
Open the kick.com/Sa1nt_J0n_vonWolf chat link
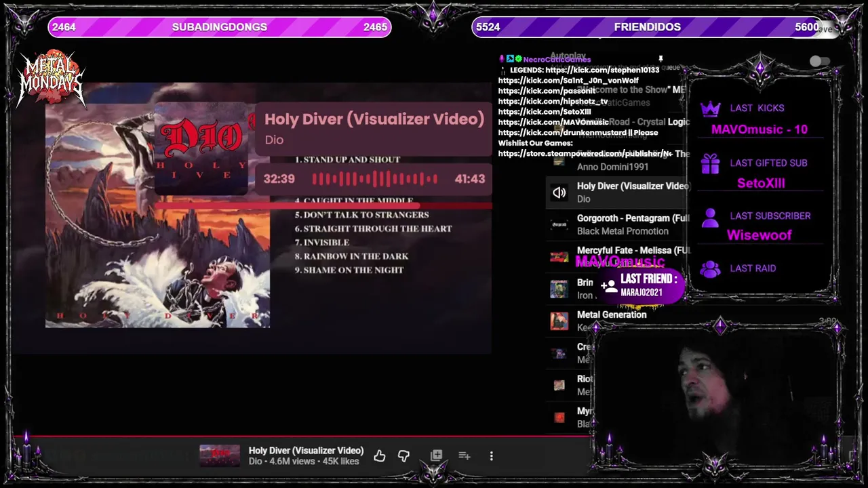(568, 81)
